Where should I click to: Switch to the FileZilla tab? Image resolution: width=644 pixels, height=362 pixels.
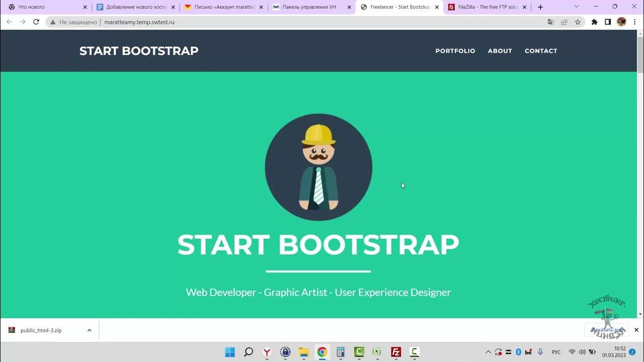click(x=488, y=7)
